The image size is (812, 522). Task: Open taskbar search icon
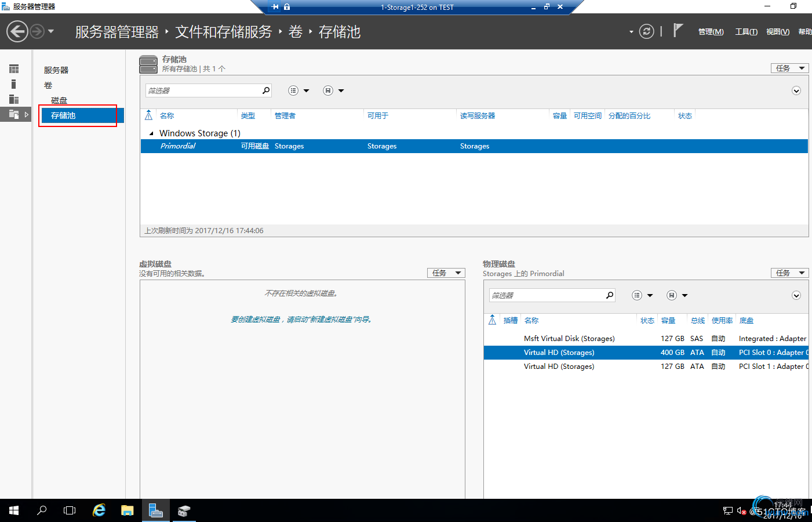(42, 510)
